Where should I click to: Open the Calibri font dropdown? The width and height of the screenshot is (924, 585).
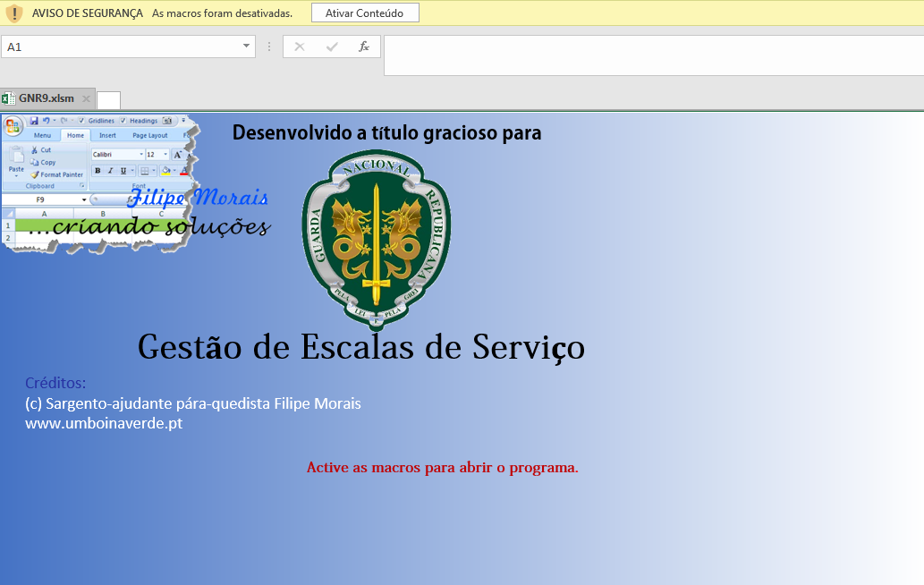[141, 155]
